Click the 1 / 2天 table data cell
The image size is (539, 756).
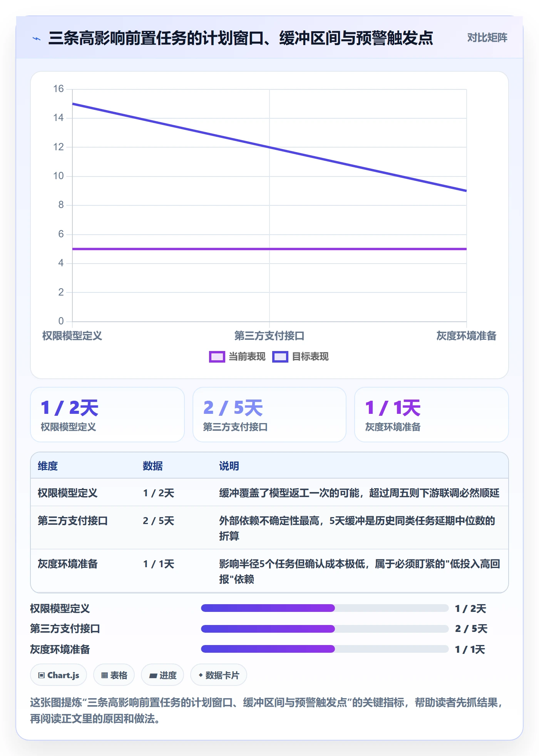(x=159, y=493)
